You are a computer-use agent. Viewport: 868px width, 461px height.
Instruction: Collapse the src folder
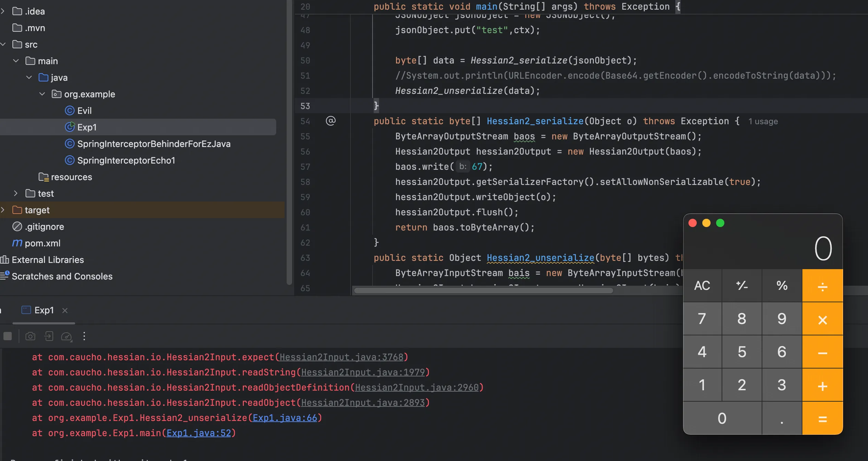tap(3, 45)
